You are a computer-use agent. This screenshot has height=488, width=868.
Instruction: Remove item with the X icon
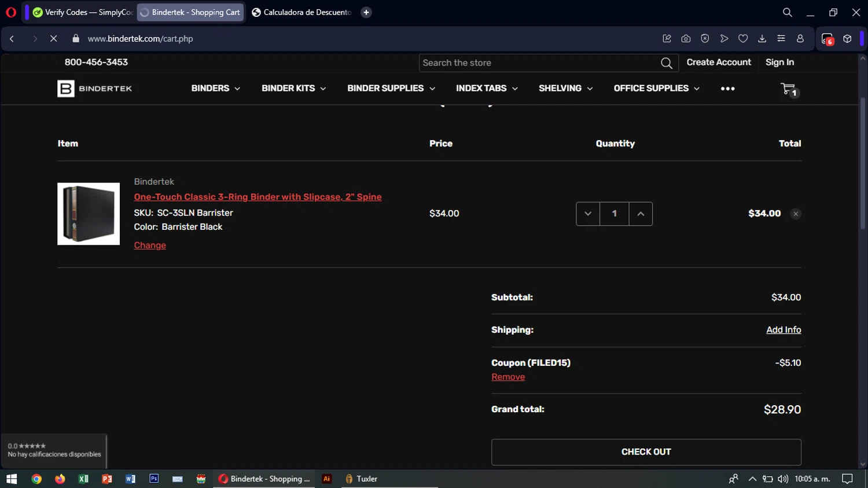[796, 214]
